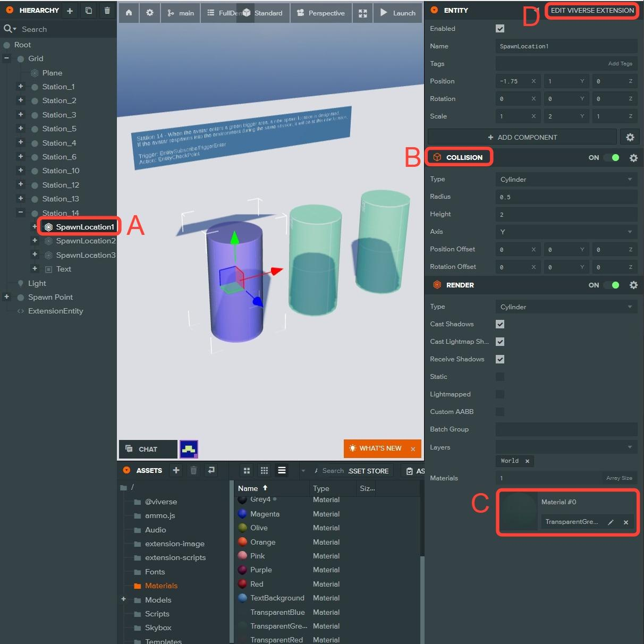
Task: Enable the Static checkbox
Action: coord(500,377)
